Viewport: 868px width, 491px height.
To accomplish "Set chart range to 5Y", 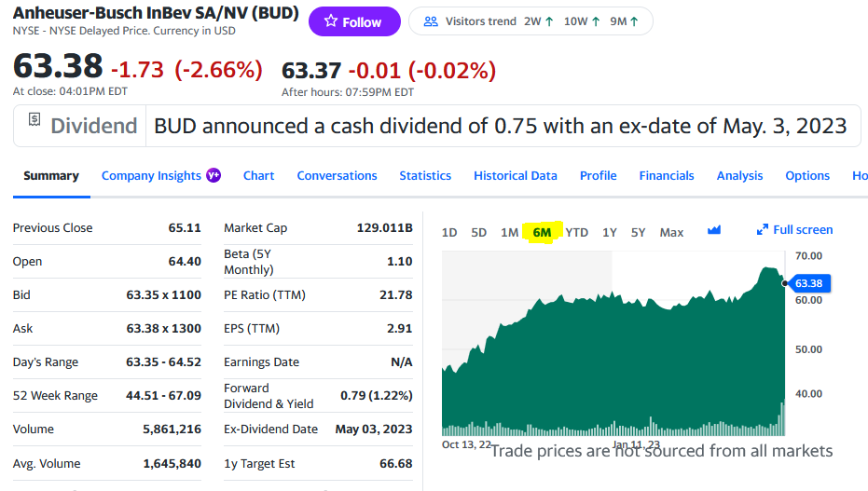I will click(x=639, y=232).
